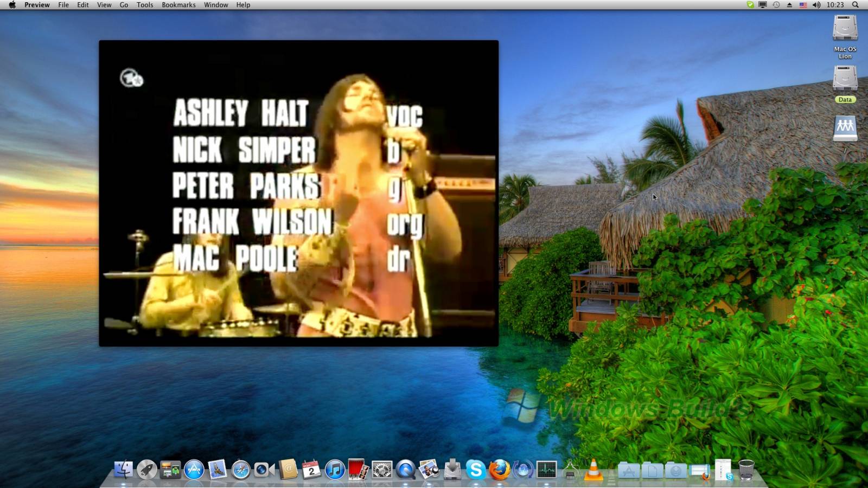Image resolution: width=868 pixels, height=488 pixels.
Task: Open the Apple menu
Action: (12, 5)
